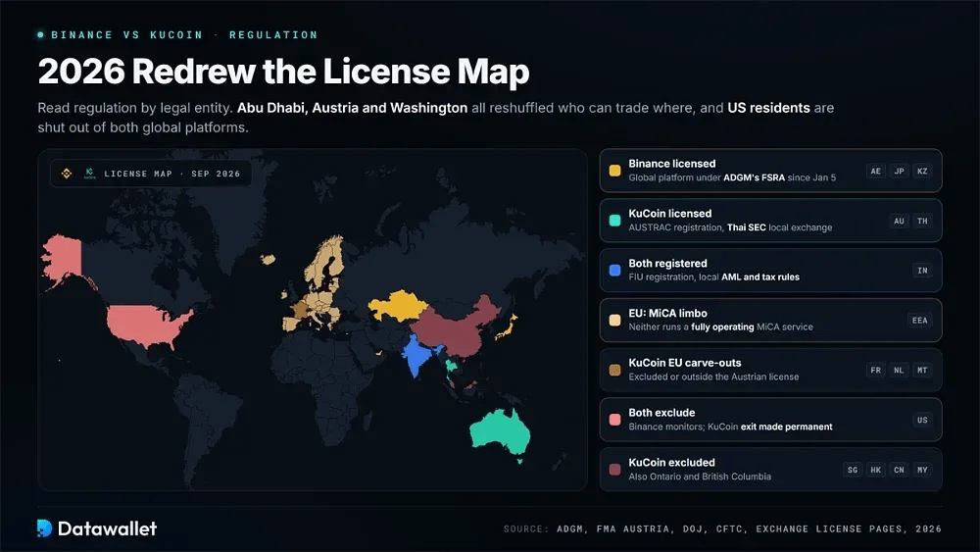Click the FR country tag
Screen dimensions: 980x552
[x=875, y=370]
